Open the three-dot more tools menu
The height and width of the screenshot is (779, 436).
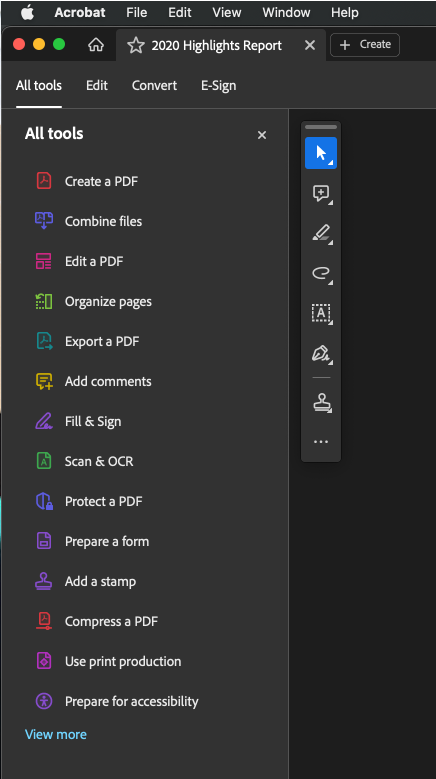(x=321, y=441)
